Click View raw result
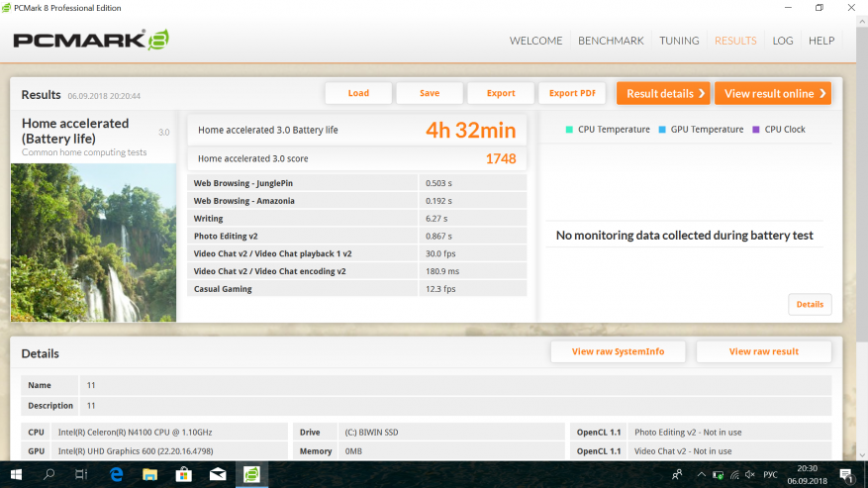This screenshot has height=488, width=868. click(763, 351)
